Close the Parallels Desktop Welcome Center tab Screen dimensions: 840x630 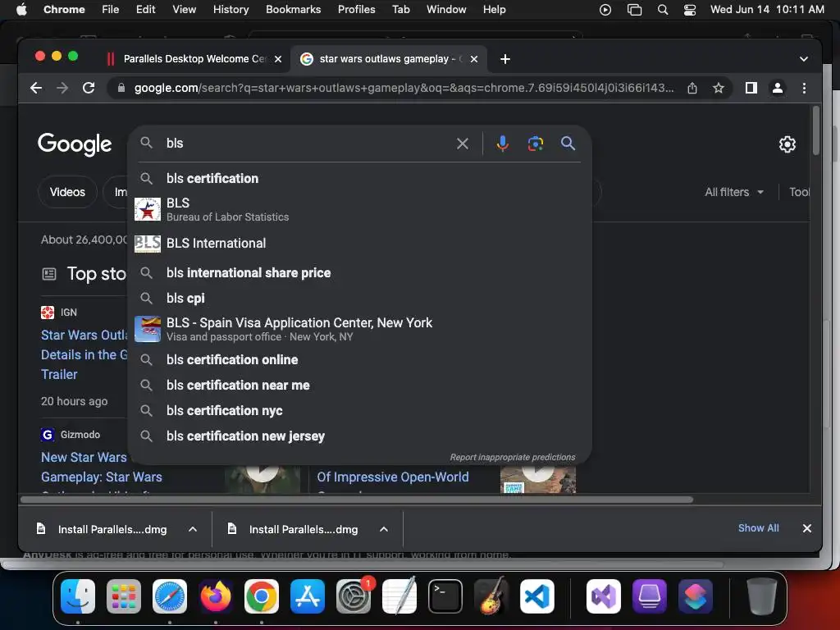(278, 59)
